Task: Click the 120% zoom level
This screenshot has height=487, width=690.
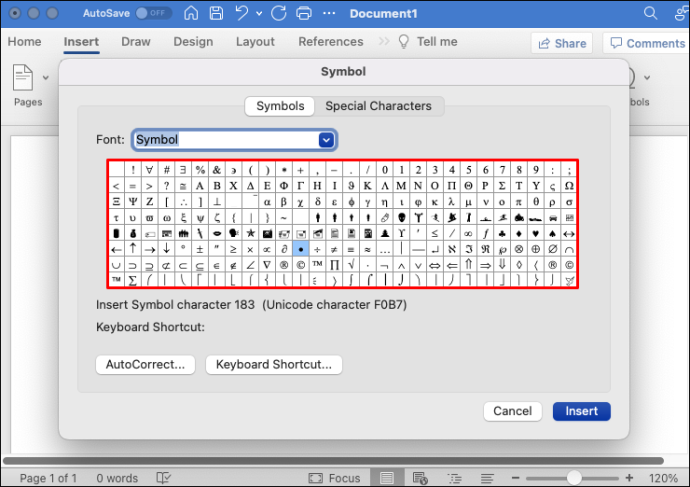Action: 663,478
